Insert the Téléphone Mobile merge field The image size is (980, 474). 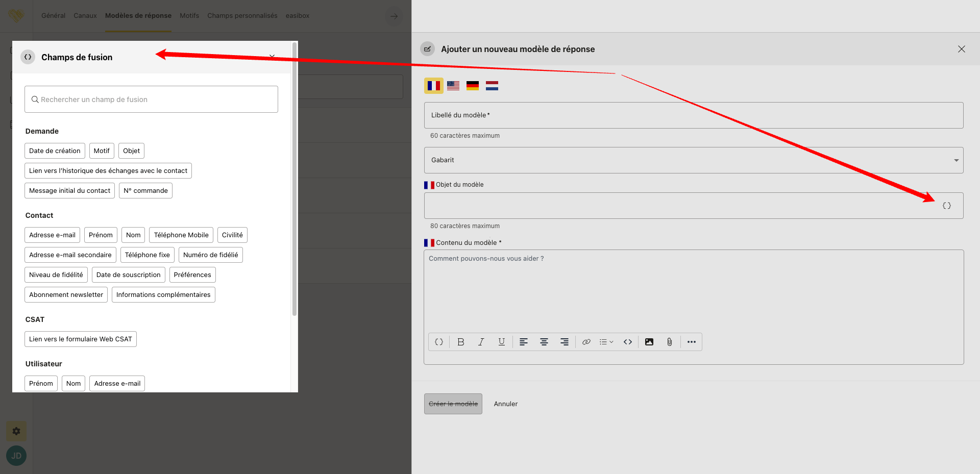tap(181, 235)
